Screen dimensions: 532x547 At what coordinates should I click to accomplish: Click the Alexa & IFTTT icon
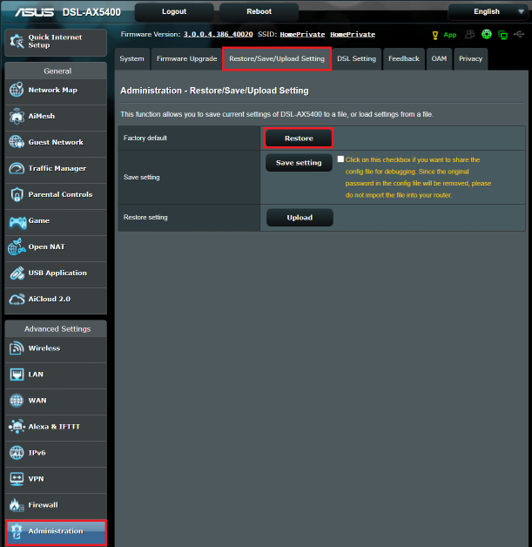(16, 426)
